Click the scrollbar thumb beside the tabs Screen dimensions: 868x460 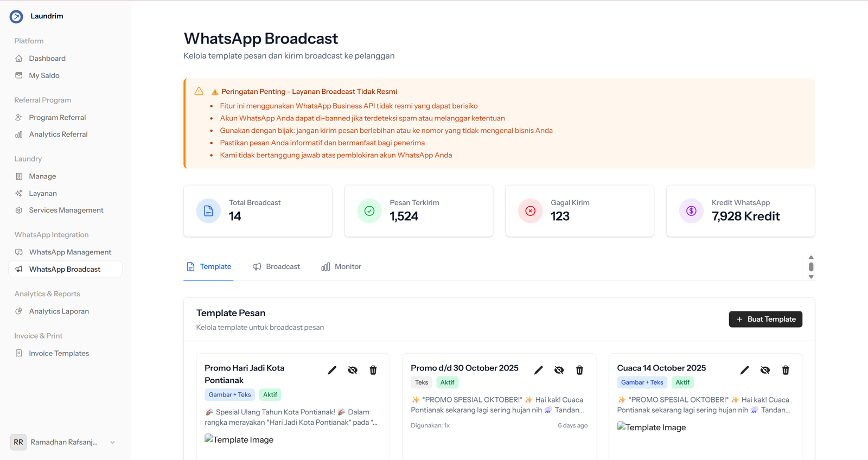(811, 267)
